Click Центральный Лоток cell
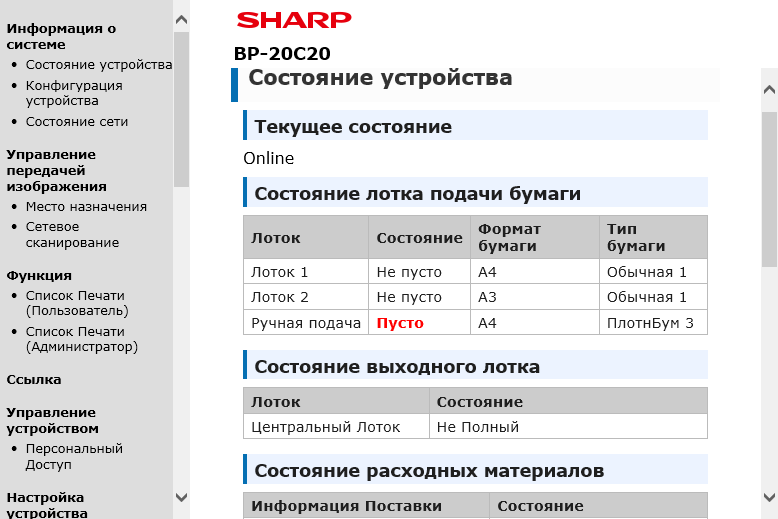This screenshot has width=778, height=519. tap(336, 427)
